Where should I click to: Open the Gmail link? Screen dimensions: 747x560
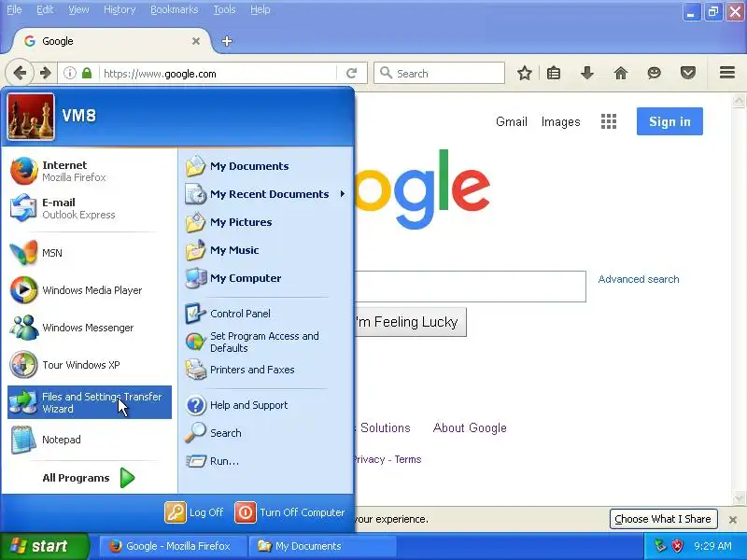pyautogui.click(x=511, y=122)
